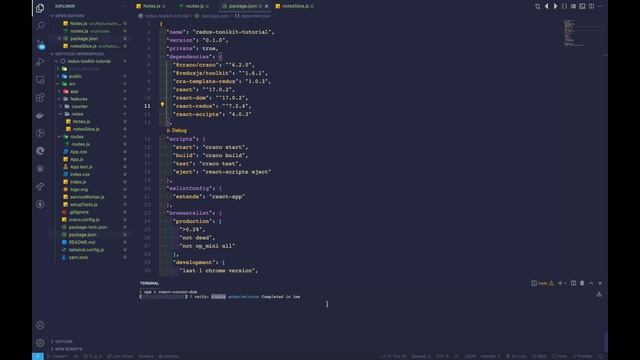Open logo.svg in the file tree
The width and height of the screenshot is (640, 360).
coord(79,189)
